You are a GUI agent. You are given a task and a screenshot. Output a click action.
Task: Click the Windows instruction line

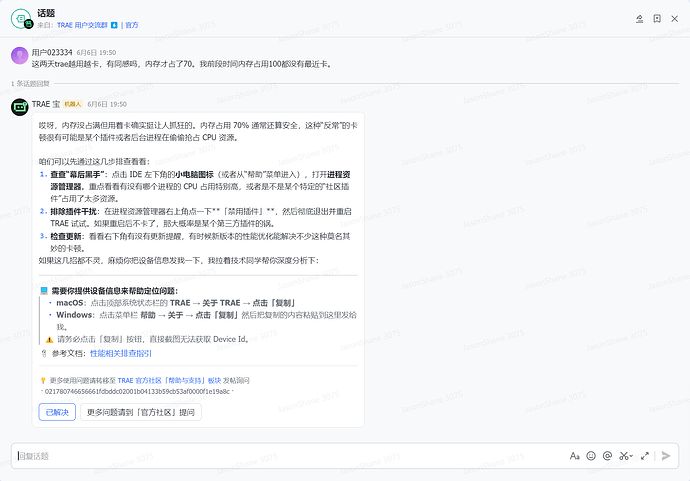[x=206, y=321]
